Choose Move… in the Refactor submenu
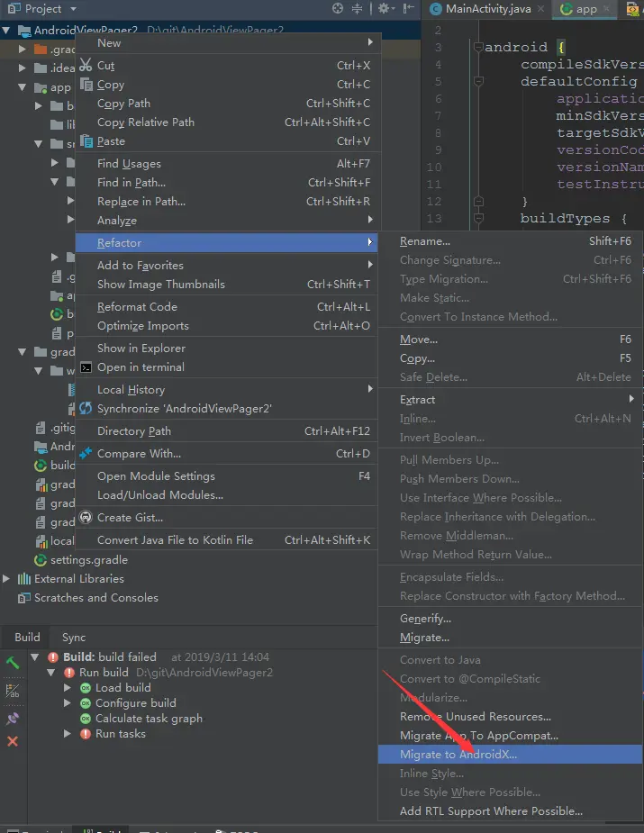Image resolution: width=644 pixels, height=833 pixels. (511, 339)
